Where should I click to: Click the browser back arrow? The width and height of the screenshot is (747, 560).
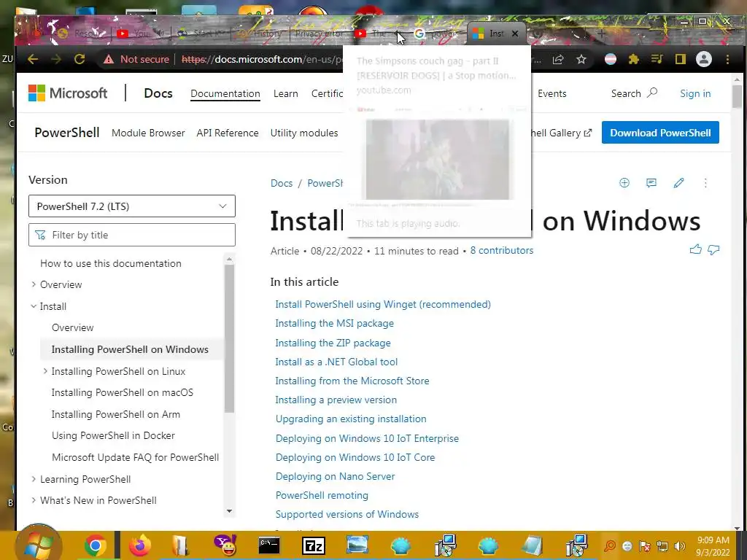pyautogui.click(x=33, y=59)
